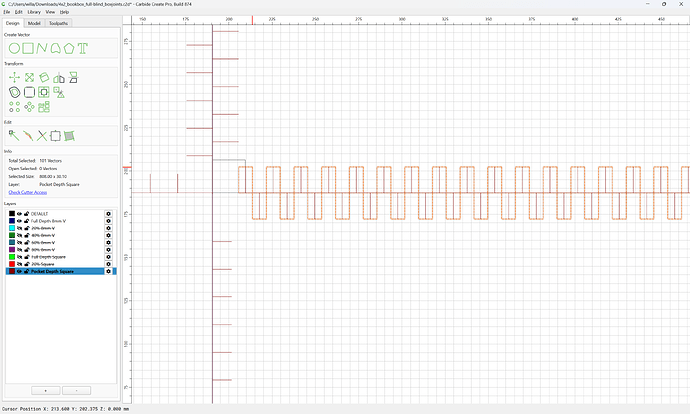Select the Rectangle vector tool
Screen dimensions: 690x414
point(28,48)
